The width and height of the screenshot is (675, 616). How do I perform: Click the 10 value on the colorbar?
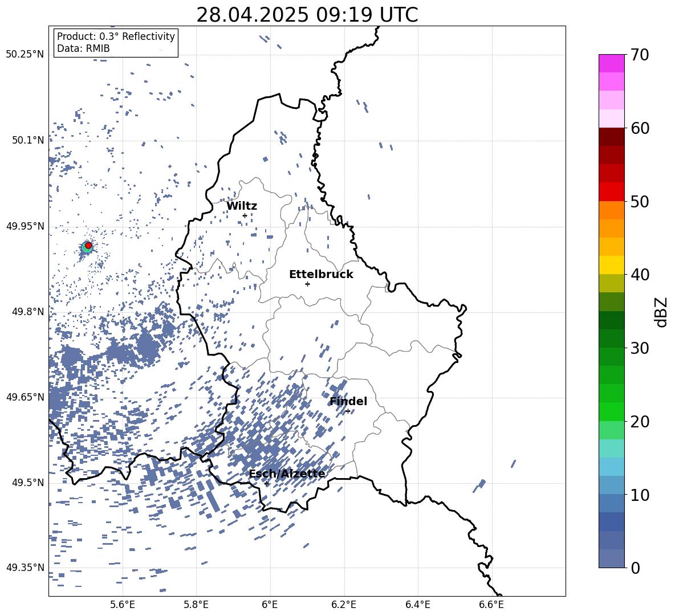click(x=640, y=495)
